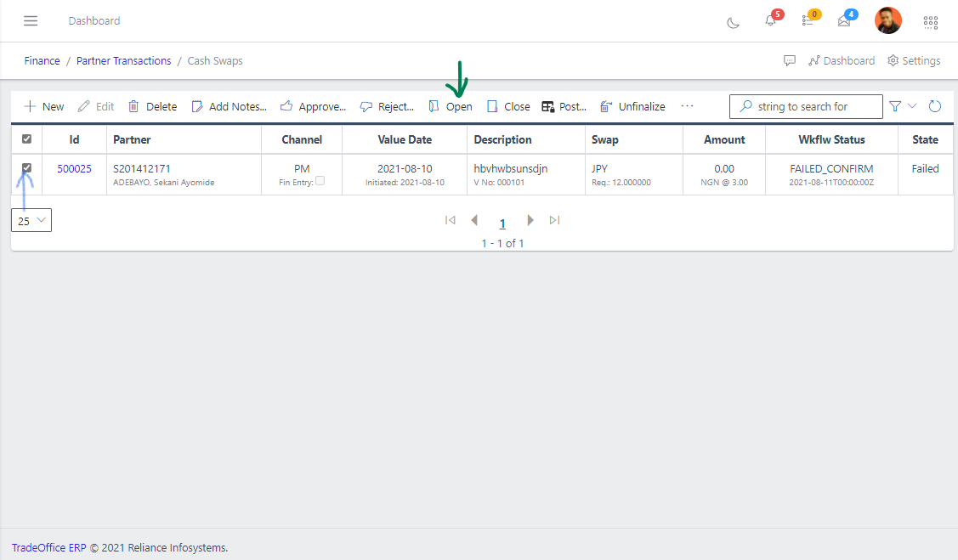Open the task list icon

point(808,20)
